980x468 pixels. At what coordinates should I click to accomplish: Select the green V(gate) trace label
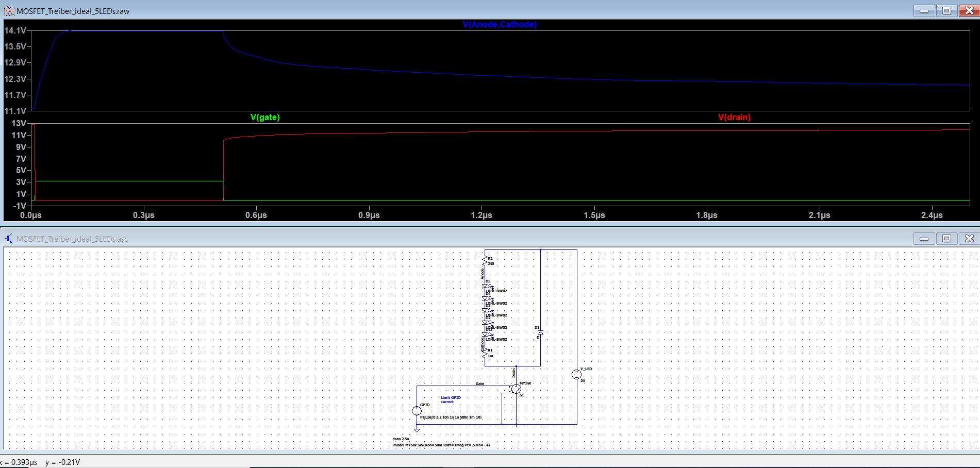pos(265,117)
